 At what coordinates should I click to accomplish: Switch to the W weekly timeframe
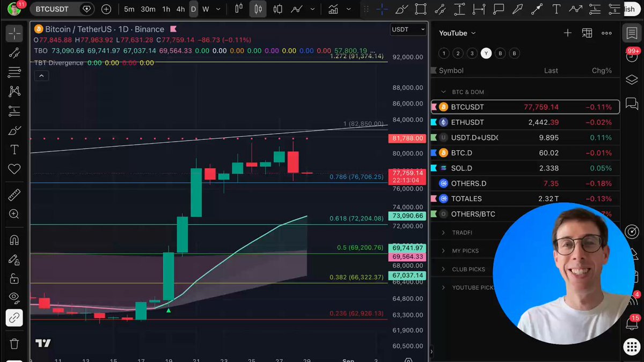coord(206,9)
